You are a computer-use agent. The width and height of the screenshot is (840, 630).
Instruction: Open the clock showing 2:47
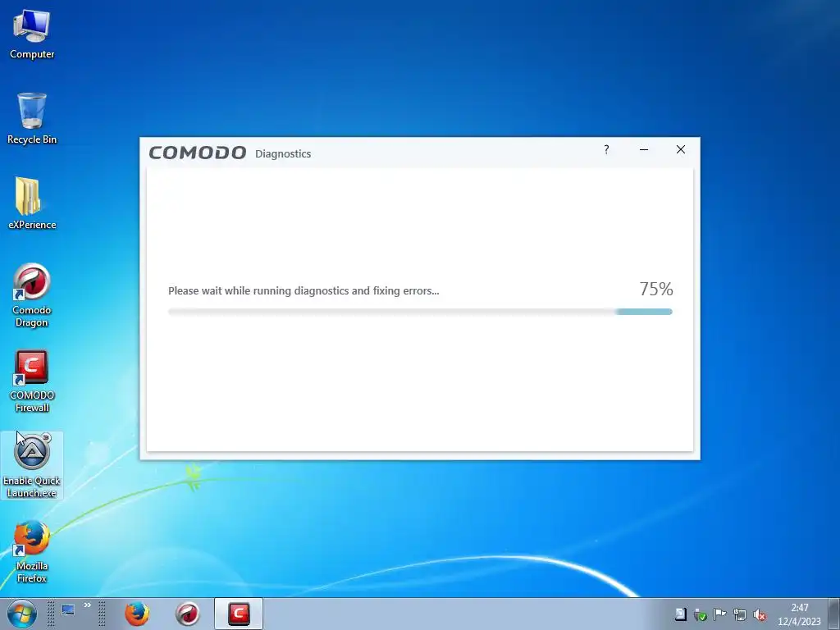click(x=799, y=614)
